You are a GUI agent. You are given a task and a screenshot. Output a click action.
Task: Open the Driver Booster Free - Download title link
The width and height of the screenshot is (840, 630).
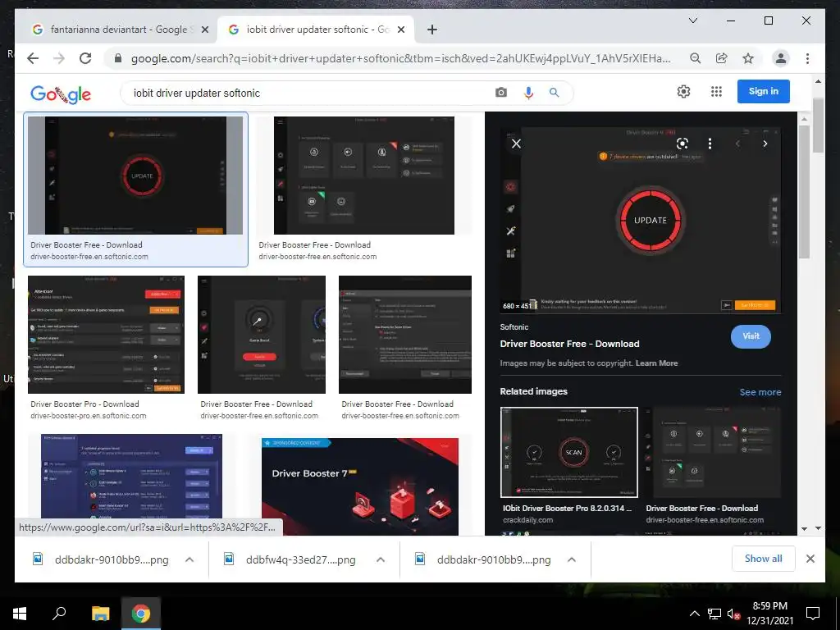coord(569,344)
